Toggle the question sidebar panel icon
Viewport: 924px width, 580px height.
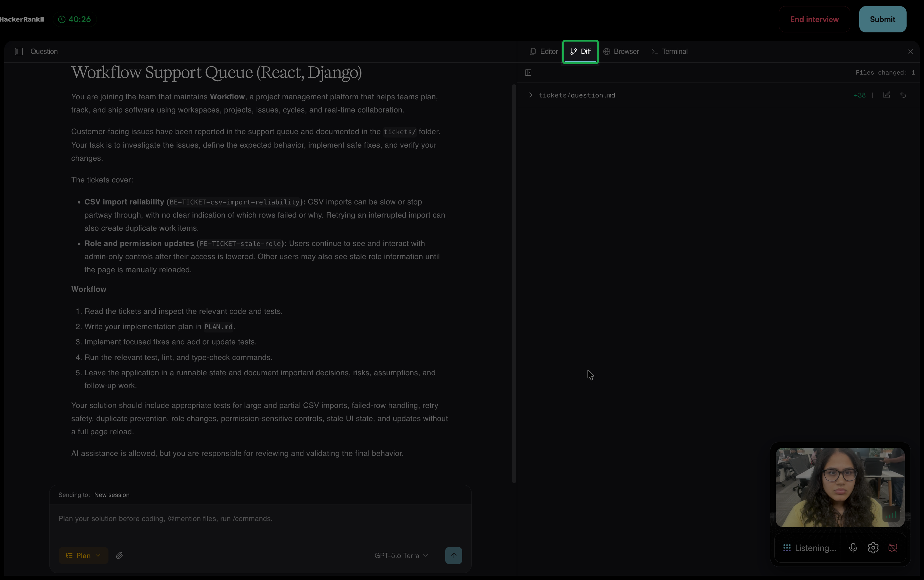(x=19, y=51)
